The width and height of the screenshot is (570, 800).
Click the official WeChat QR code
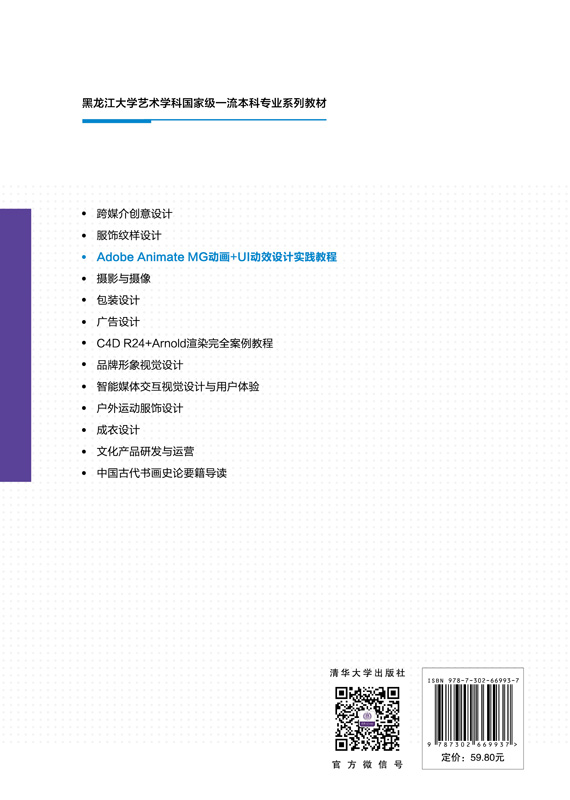[x=367, y=718]
